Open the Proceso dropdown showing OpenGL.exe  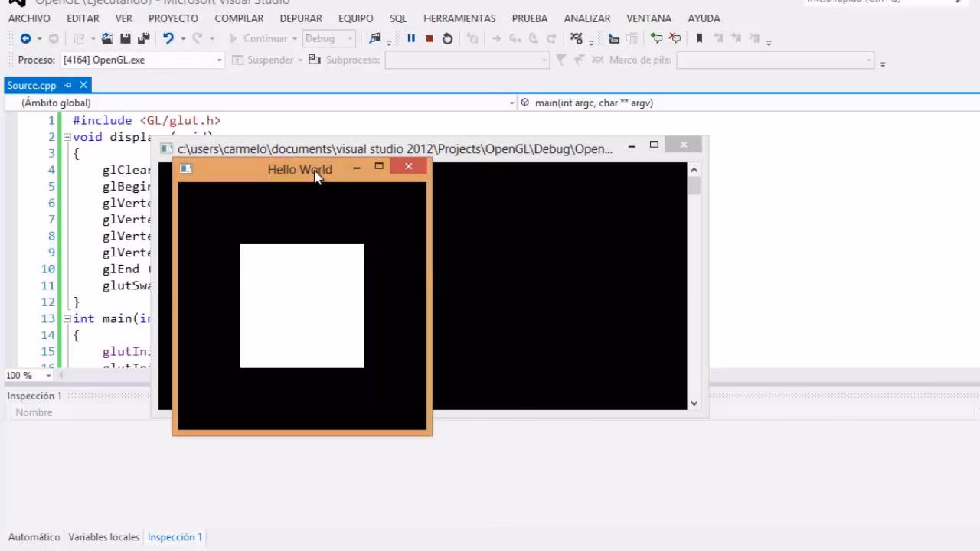pos(219,59)
